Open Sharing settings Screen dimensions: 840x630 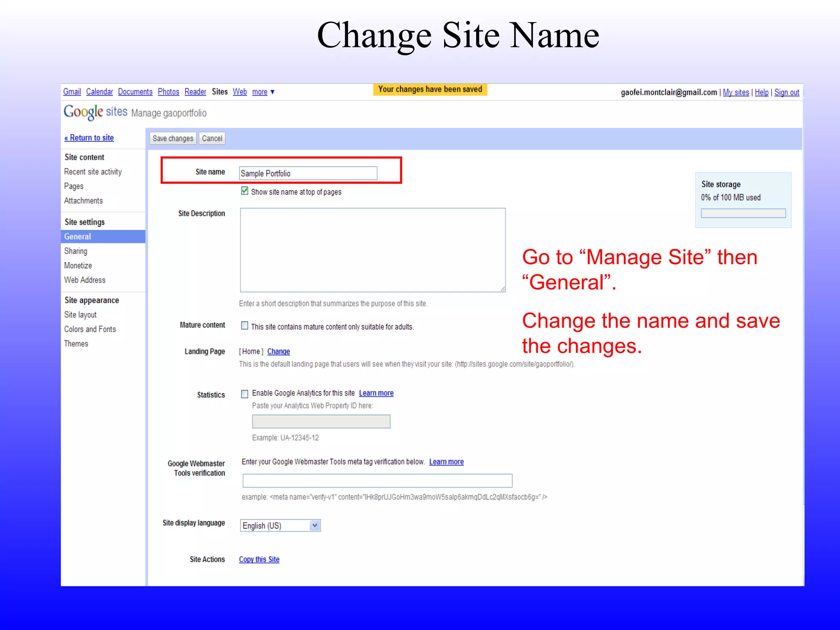[x=76, y=251]
